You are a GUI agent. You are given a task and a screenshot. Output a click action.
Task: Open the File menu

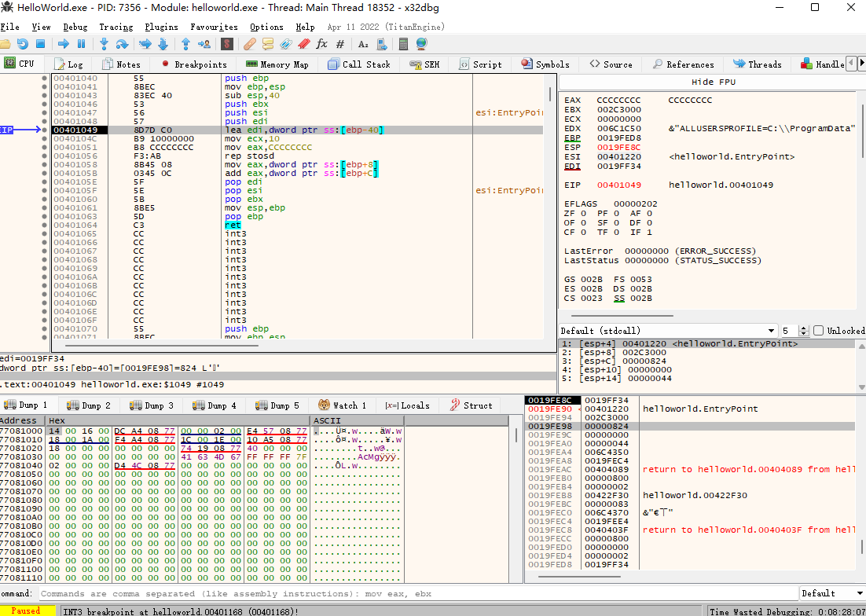(10, 27)
